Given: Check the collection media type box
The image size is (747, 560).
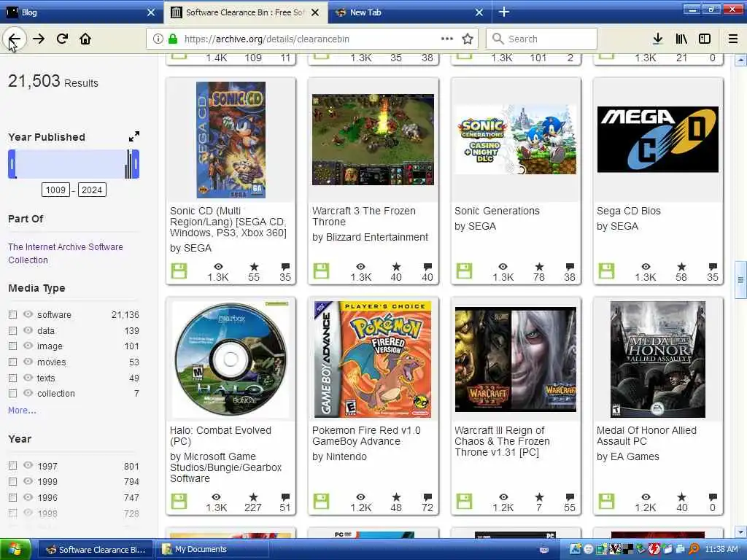Looking at the screenshot, I should coord(13,394).
